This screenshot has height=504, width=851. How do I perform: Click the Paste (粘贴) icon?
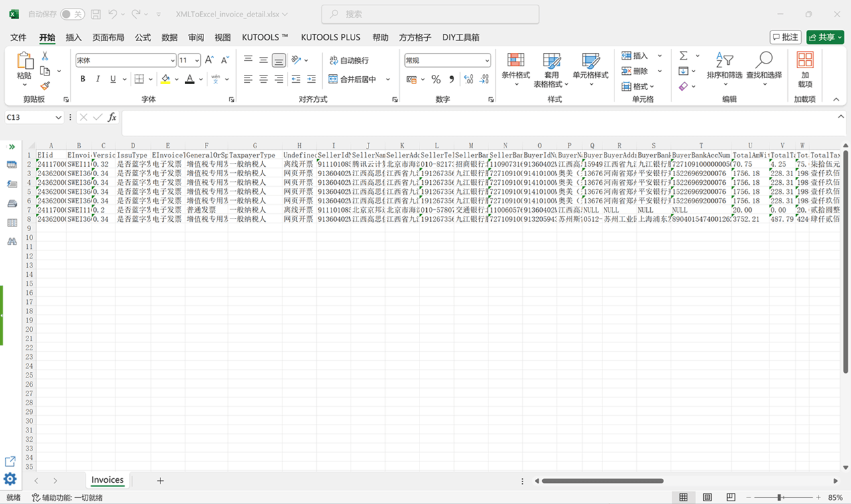click(25, 61)
